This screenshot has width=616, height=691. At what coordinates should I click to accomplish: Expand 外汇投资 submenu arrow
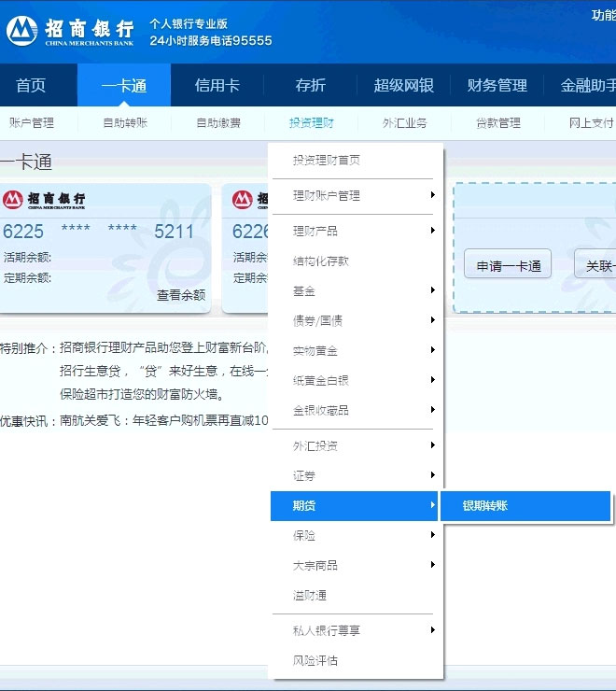[433, 445]
